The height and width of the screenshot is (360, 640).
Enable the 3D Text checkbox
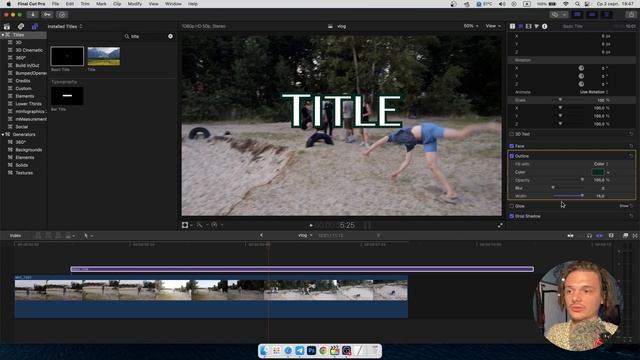pyautogui.click(x=511, y=134)
